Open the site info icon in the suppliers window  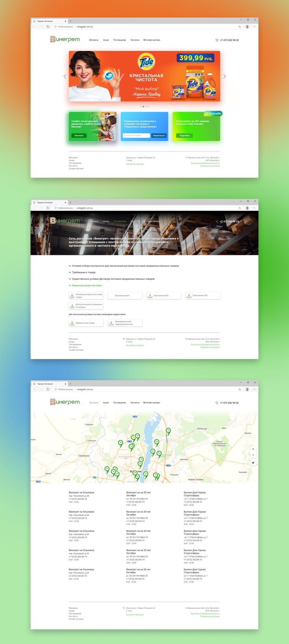coord(56,208)
